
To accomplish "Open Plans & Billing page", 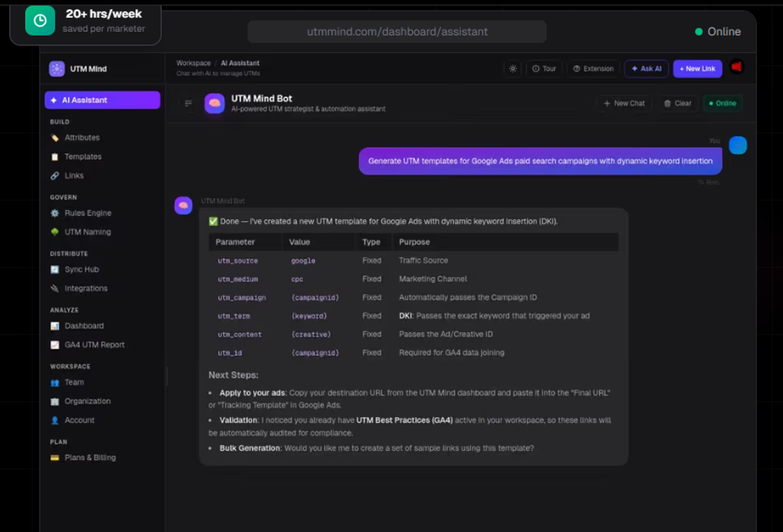I will (90, 458).
